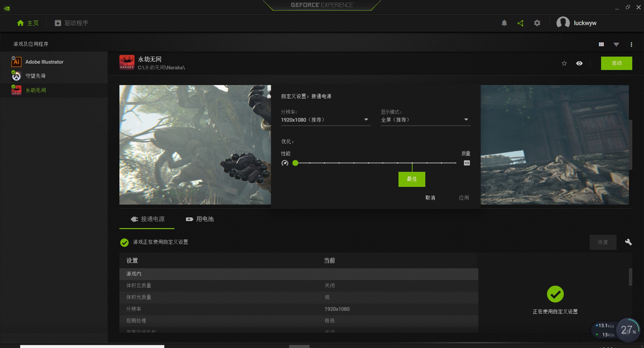Open the games filter icon
This screenshot has height=348, width=644.
[x=616, y=44]
